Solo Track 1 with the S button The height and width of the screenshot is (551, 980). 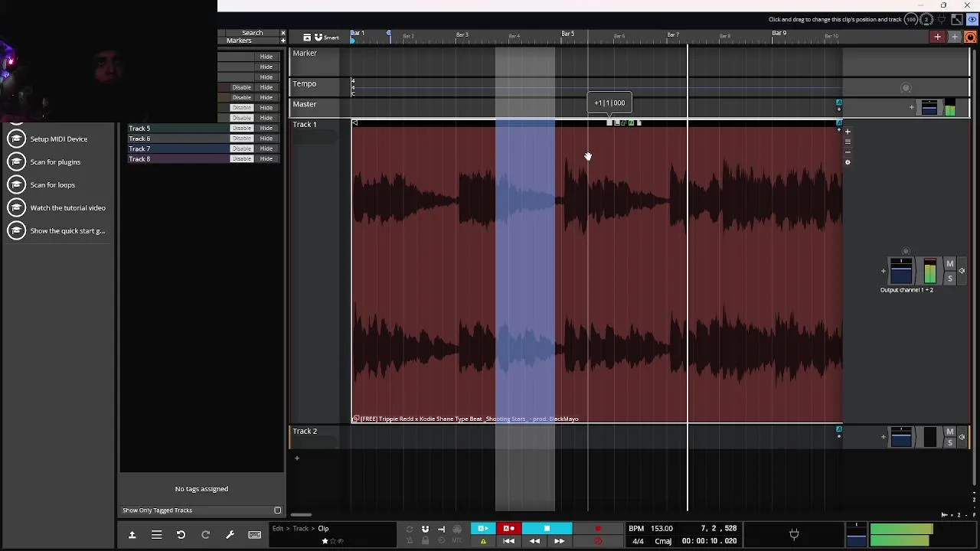click(950, 279)
